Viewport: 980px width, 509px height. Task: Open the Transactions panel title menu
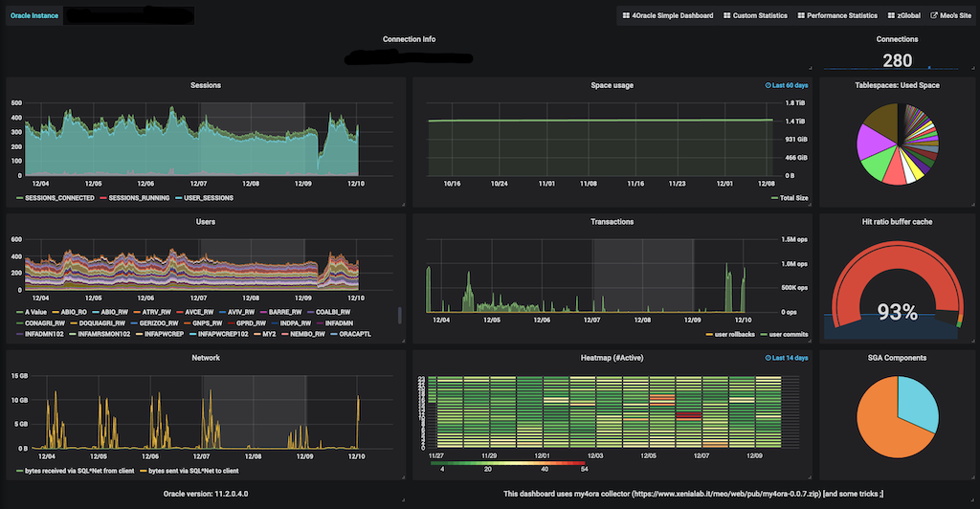click(x=612, y=222)
